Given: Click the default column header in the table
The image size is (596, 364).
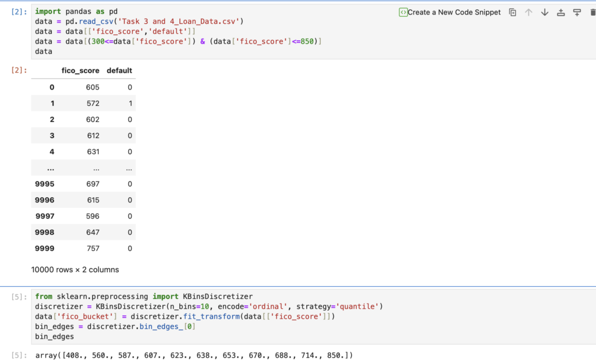Looking at the screenshot, I should (119, 71).
